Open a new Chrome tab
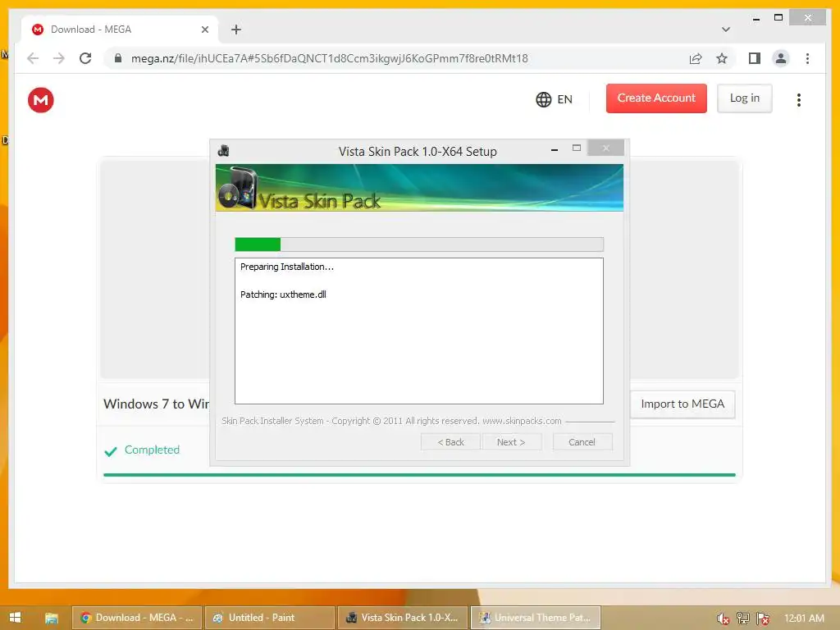 coord(236,30)
